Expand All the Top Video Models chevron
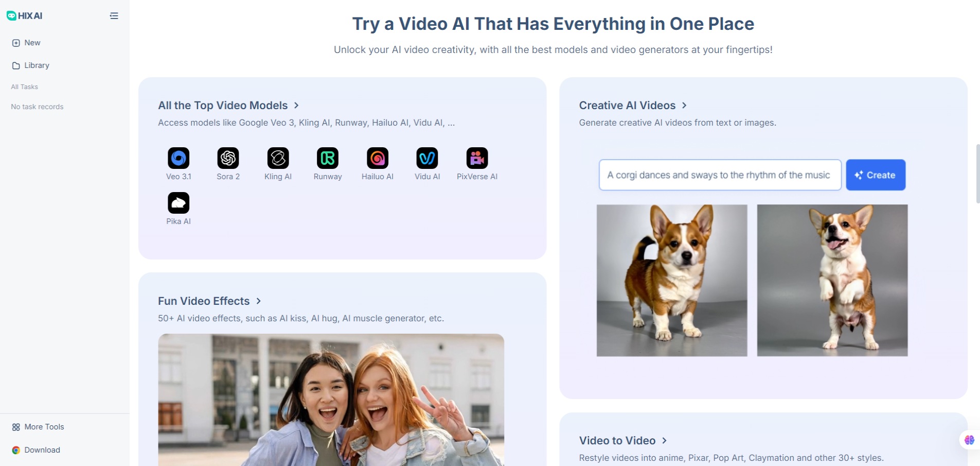This screenshot has height=466, width=980. tap(296, 105)
